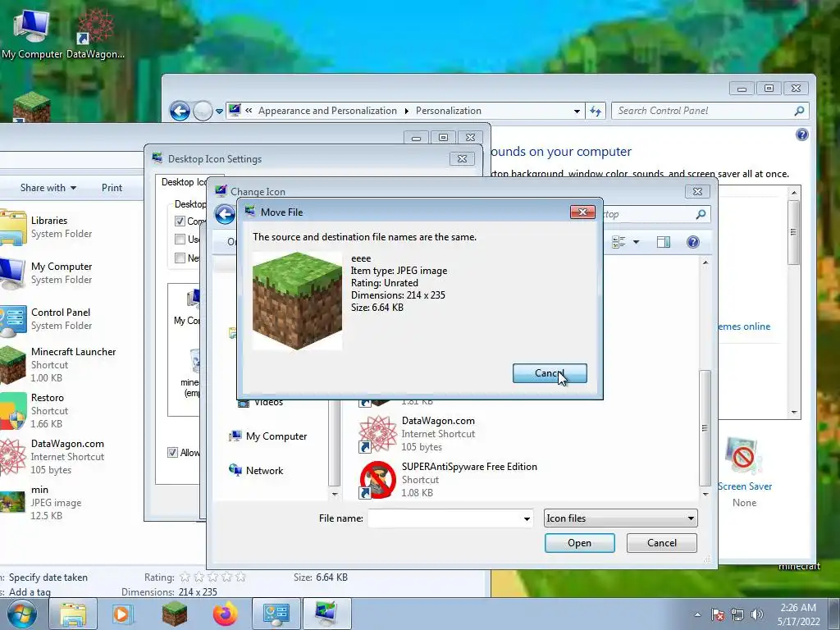Show hidden system tray icons
840x630 pixels.
pos(697,614)
